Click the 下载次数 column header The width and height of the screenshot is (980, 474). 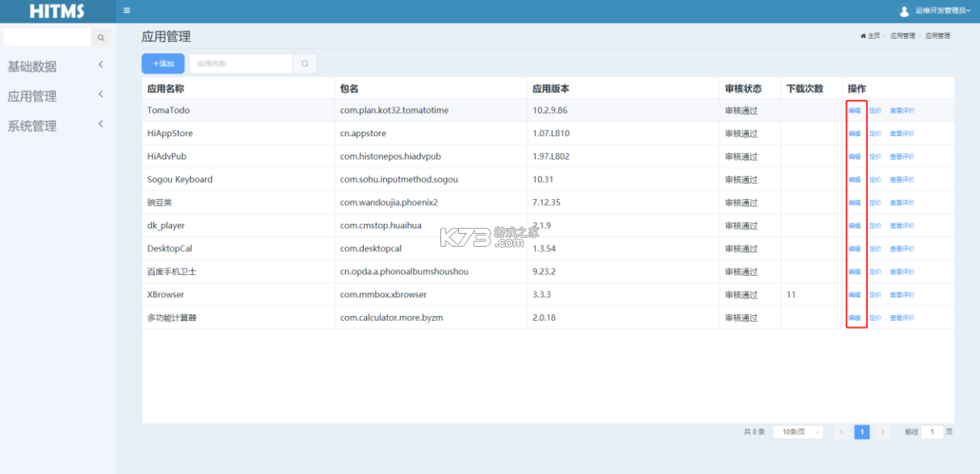(x=805, y=89)
